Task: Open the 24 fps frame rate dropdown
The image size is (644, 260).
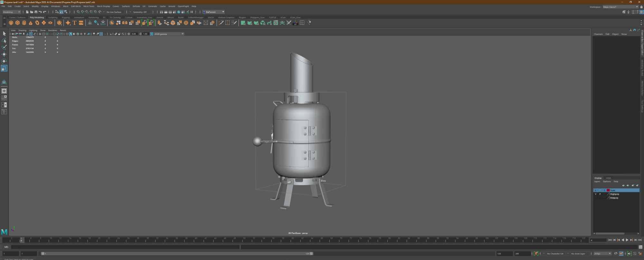Action: point(602,254)
